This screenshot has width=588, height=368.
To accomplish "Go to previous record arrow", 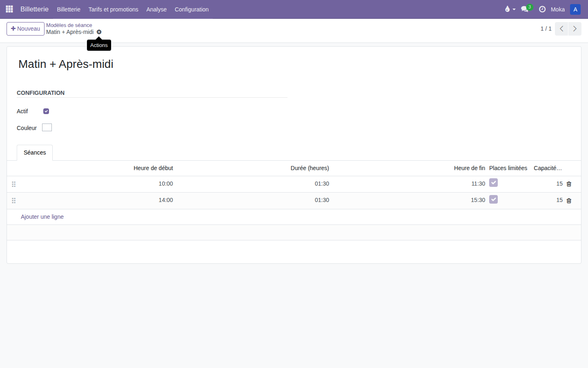I will click(561, 29).
